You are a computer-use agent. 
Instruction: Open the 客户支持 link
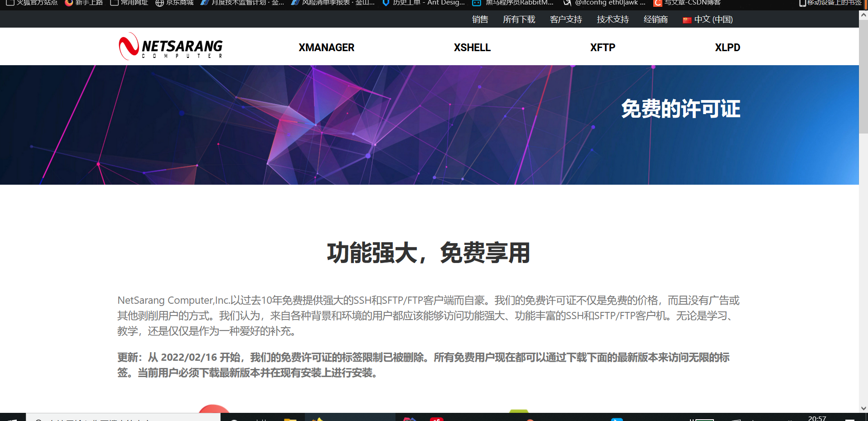click(x=566, y=19)
